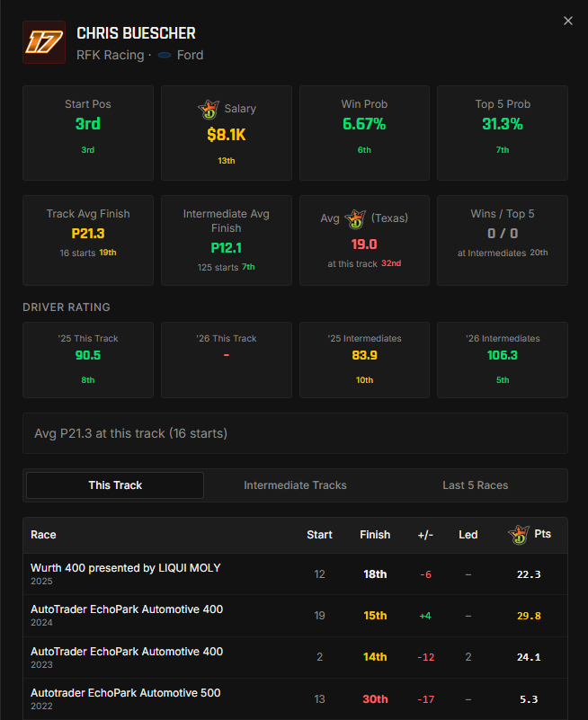Select the This Track tab

tap(115, 485)
